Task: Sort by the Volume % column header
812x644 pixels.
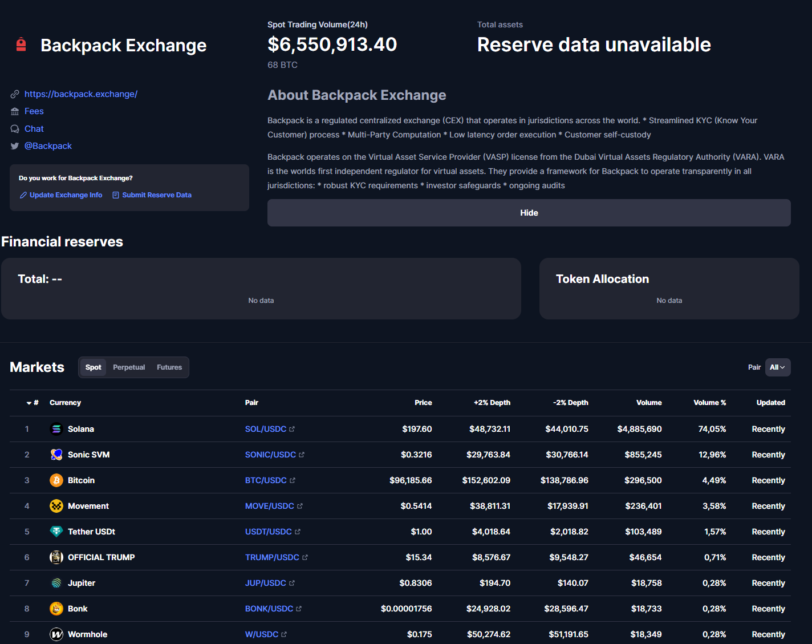Action: 710,403
